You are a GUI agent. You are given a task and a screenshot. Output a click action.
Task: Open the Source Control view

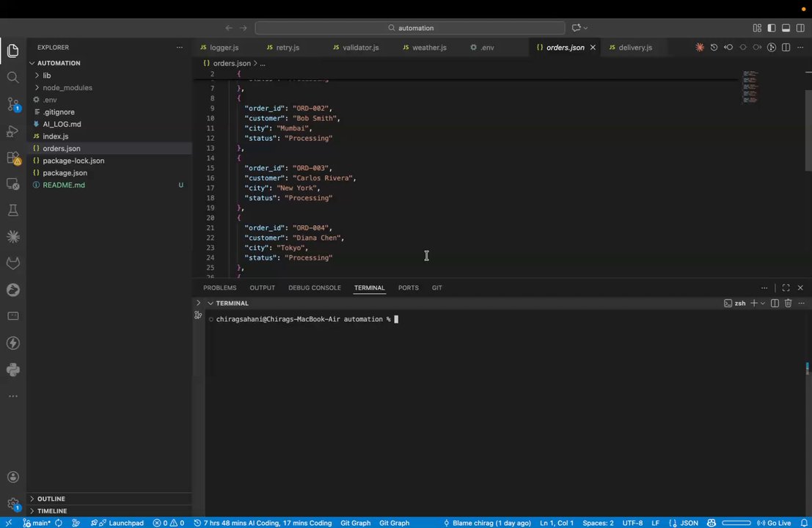coord(12,104)
